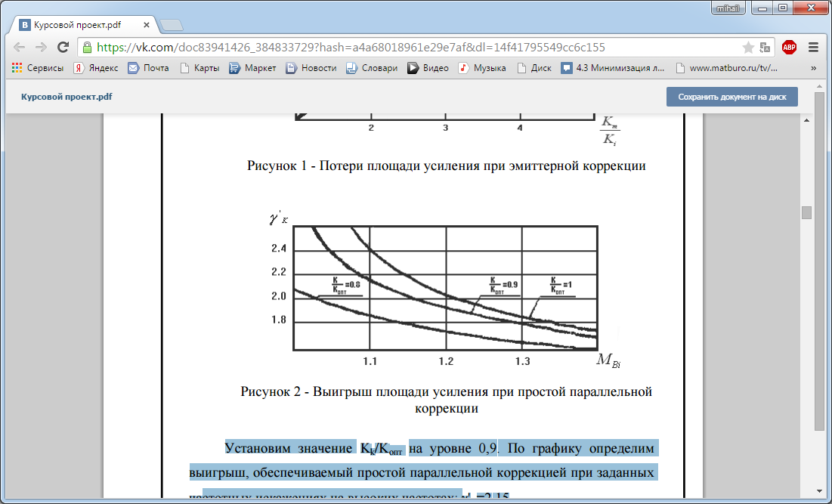Image resolution: width=832 pixels, height=504 pixels.
Task: Open the Почта bookmark
Action: pos(149,68)
